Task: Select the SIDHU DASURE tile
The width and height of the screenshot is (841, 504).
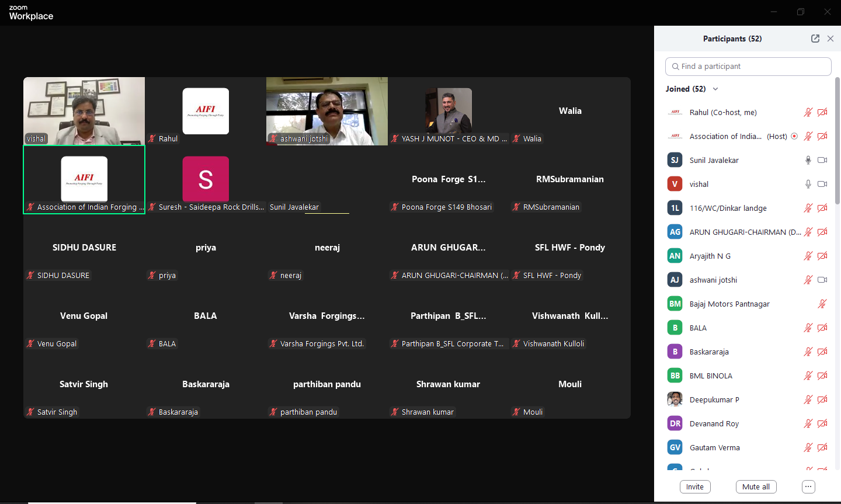Action: pyautogui.click(x=84, y=248)
